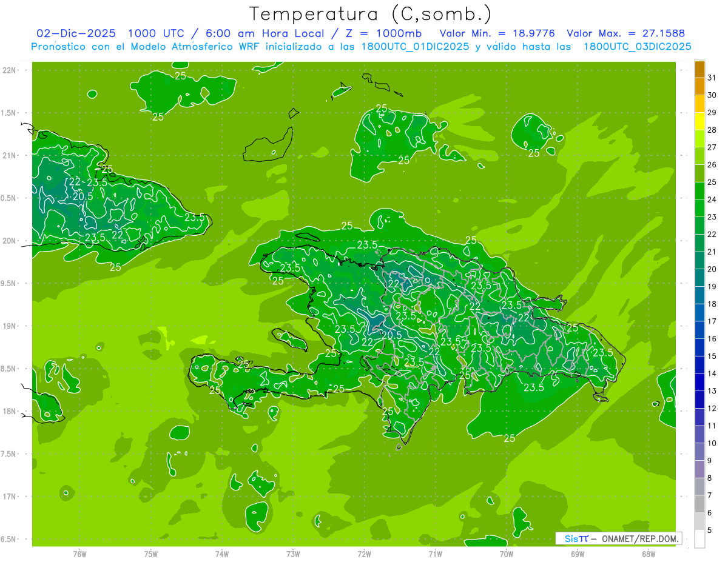Click the '31' label on the color scale
This screenshot has height=562, width=728.
pos(712,78)
